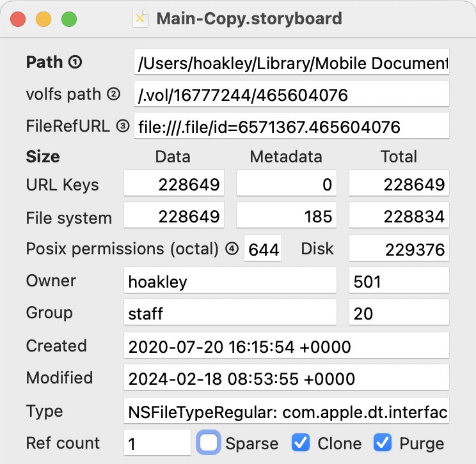Click the storyboard document icon in title bar
Image resolution: width=476 pixels, height=464 pixels.
coord(141,19)
